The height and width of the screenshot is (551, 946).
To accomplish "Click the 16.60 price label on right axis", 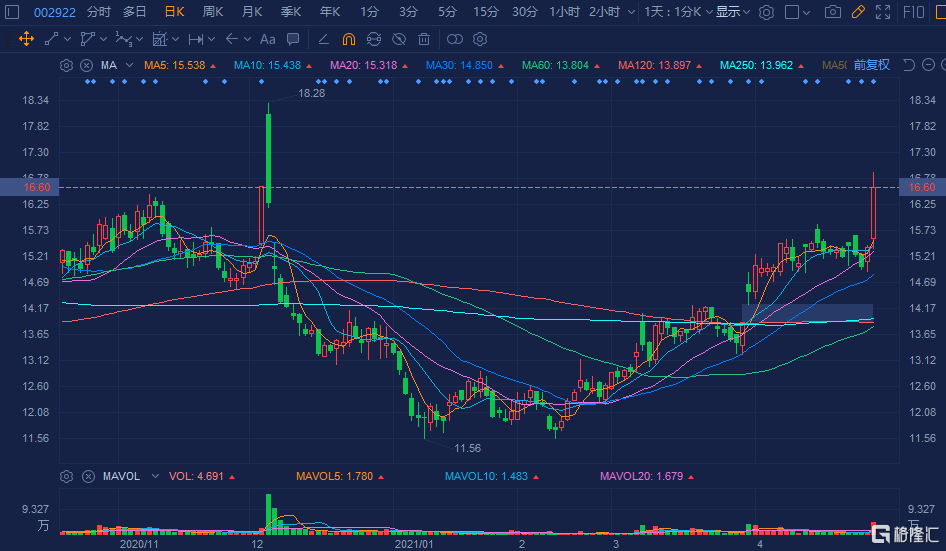I will pyautogui.click(x=922, y=187).
